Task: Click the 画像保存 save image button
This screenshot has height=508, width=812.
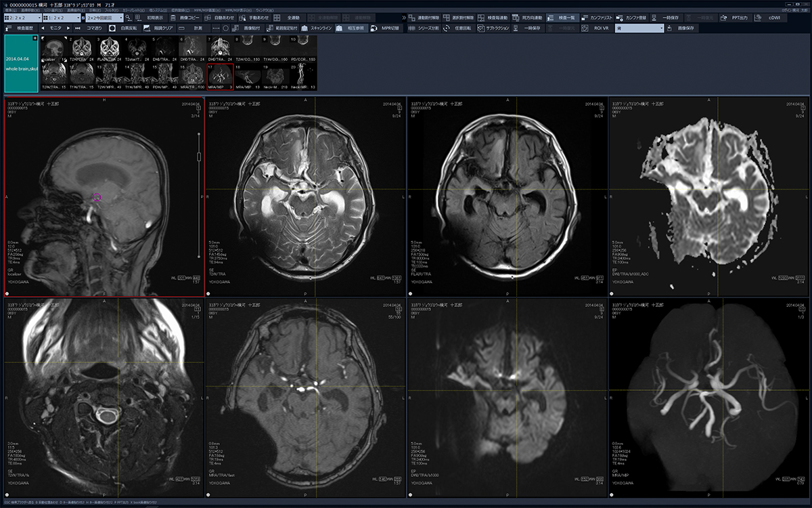Action: 683,28
